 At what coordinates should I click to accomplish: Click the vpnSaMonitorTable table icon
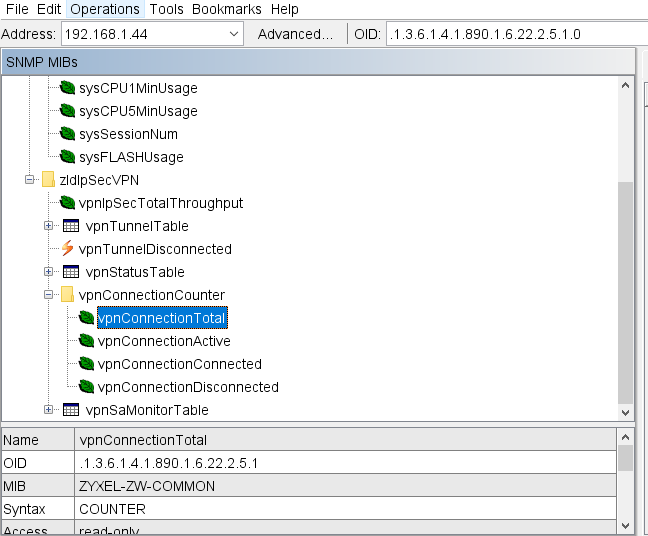71,410
